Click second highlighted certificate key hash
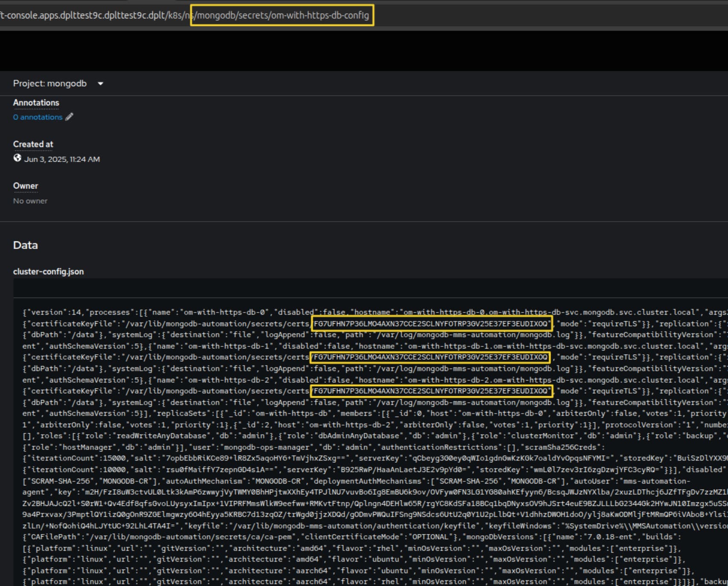Screen dimensions: 728x586 430,357
